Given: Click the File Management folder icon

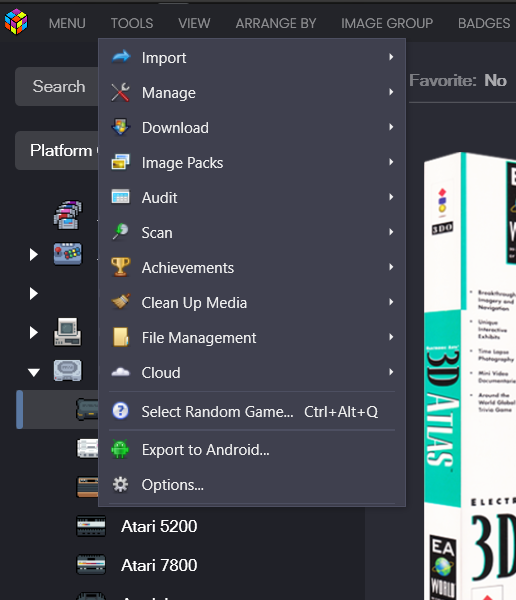Looking at the screenshot, I should (121, 337).
